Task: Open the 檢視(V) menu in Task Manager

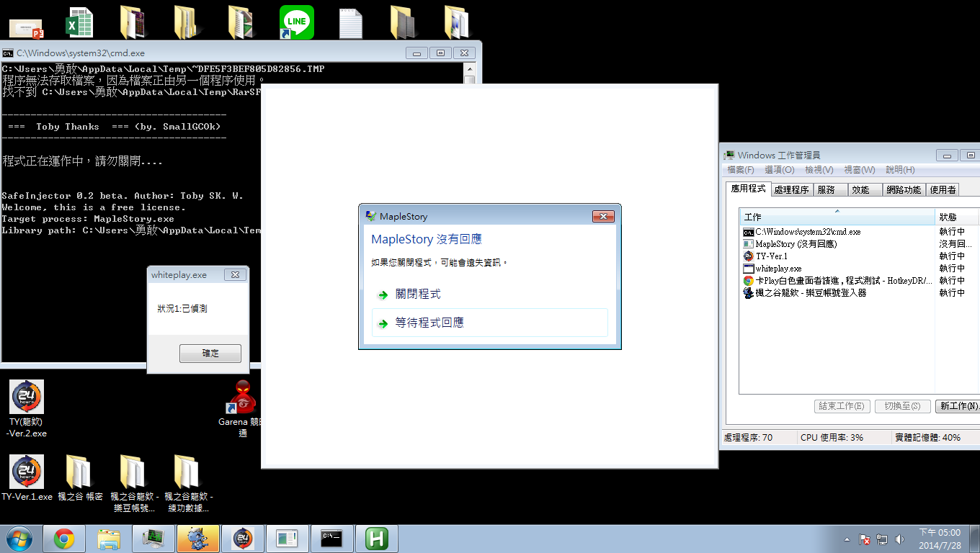Action: point(819,170)
